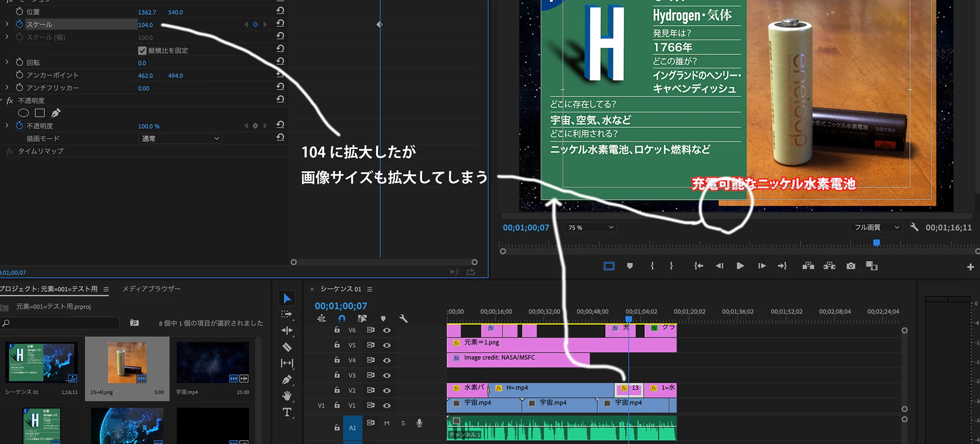Screen dimensions: 980x444
Task: Hide track V6 with its eye icon
Action: 387,330
